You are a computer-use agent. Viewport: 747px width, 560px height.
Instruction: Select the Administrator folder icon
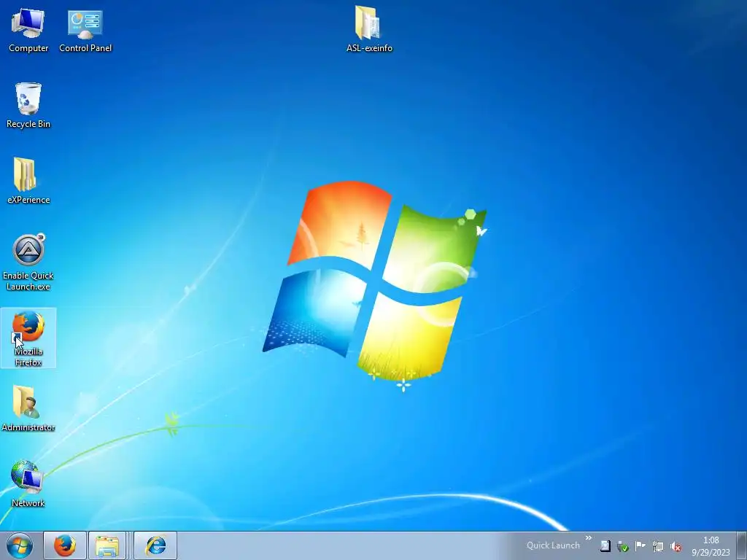pyautogui.click(x=28, y=408)
